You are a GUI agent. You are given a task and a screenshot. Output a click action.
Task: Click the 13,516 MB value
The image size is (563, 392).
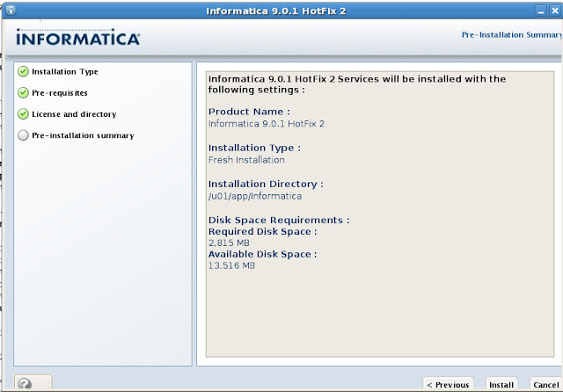tap(231, 265)
